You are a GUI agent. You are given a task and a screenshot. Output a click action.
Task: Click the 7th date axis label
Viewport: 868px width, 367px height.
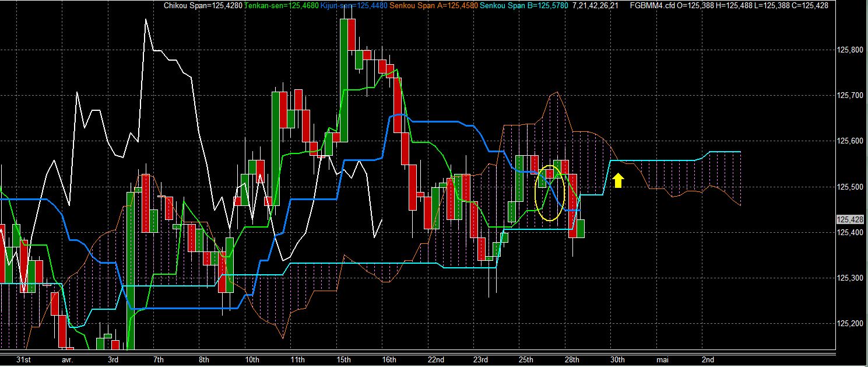point(158,359)
